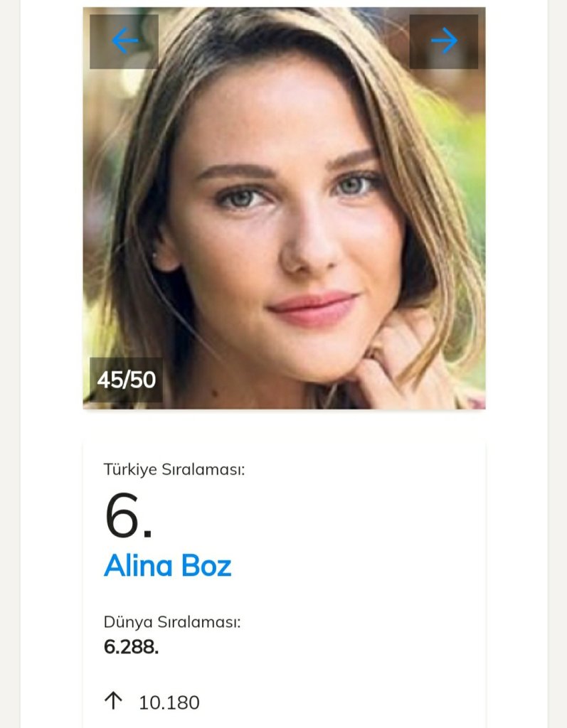Open the Alina Boz profile link
The height and width of the screenshot is (728, 567).
tap(168, 566)
